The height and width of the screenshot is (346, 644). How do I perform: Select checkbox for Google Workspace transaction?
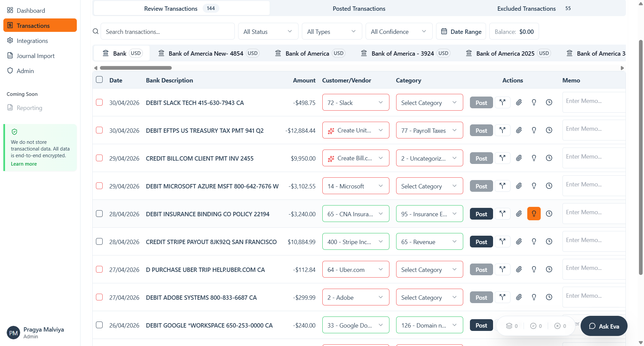[x=99, y=325]
